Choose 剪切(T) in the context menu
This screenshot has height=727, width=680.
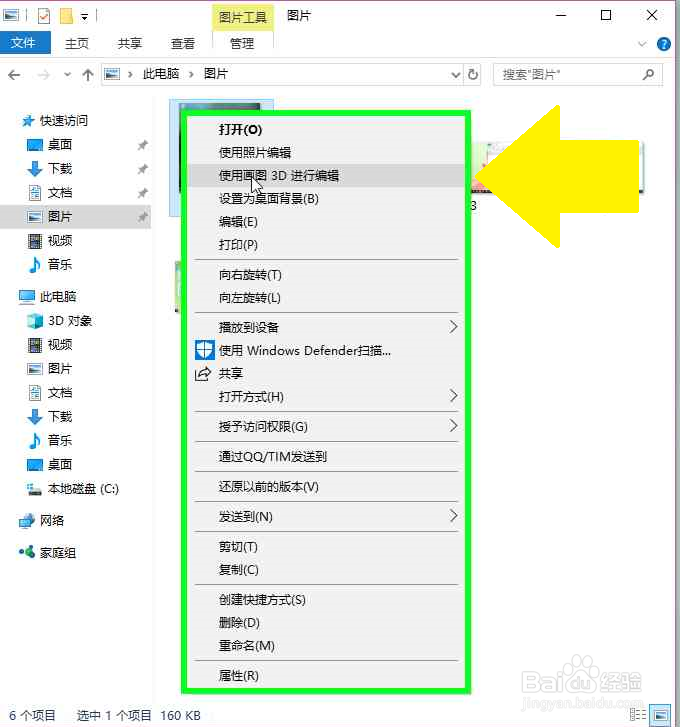(x=326, y=547)
